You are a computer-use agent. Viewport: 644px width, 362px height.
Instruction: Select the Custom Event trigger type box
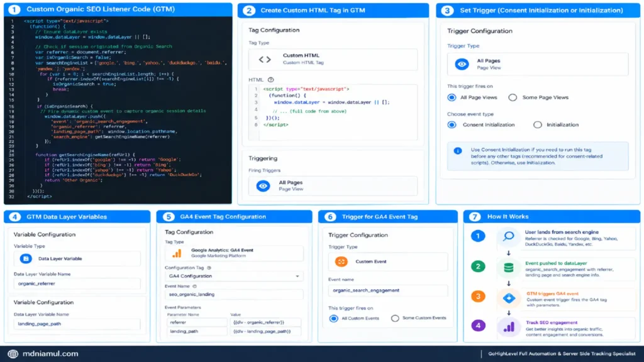click(x=387, y=261)
